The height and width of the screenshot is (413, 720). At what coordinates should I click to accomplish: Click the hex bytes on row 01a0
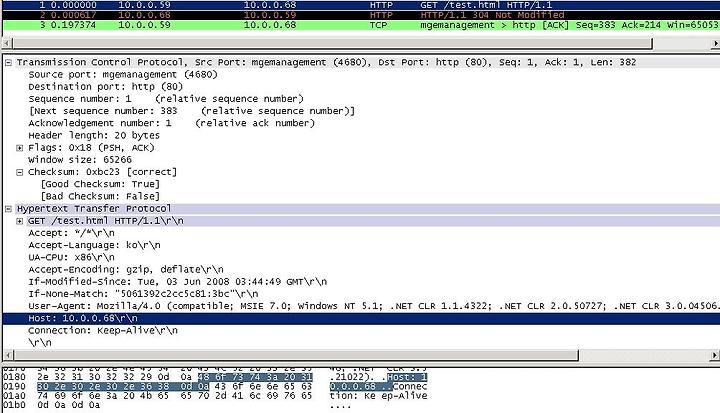coord(174,396)
